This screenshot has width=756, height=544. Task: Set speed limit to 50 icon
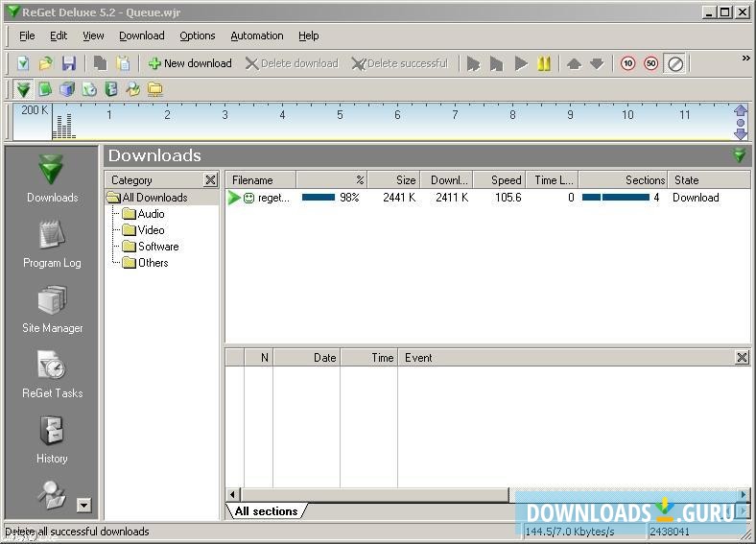coord(651,63)
